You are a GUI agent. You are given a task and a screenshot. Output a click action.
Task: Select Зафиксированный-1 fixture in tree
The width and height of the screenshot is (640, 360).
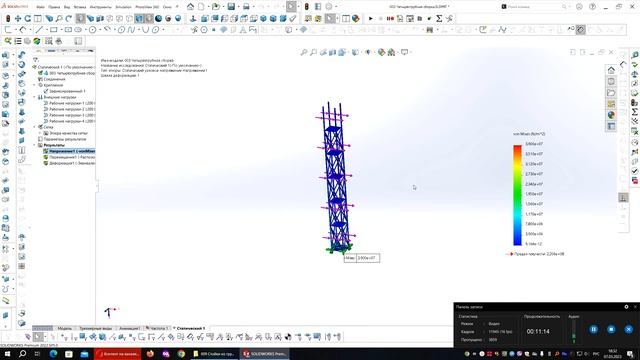(x=64, y=91)
